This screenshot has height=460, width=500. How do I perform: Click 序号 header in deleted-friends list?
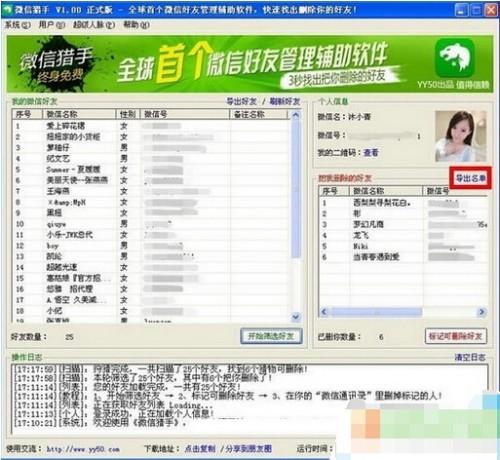pos(334,191)
